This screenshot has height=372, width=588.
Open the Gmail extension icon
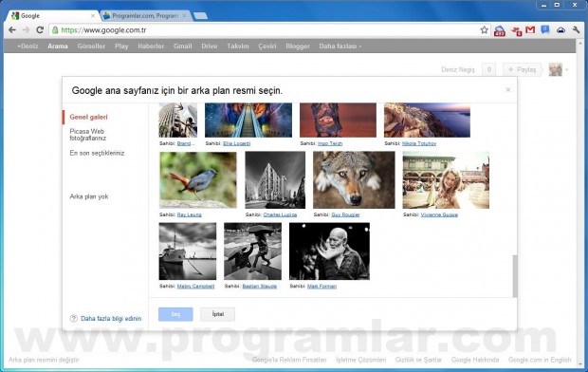pos(530,29)
